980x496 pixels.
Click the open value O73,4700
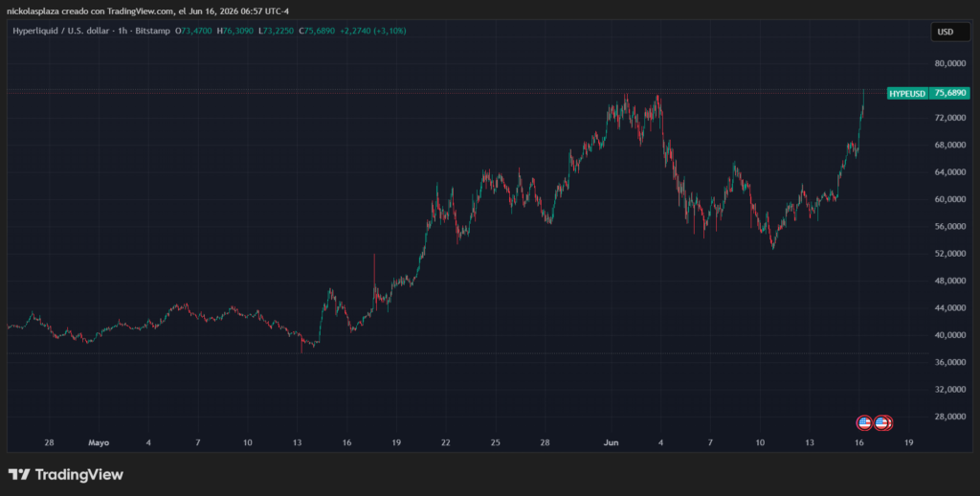(x=194, y=31)
